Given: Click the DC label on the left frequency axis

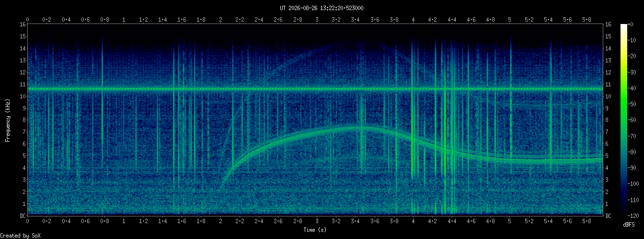Looking at the screenshot, I should tap(23, 216).
